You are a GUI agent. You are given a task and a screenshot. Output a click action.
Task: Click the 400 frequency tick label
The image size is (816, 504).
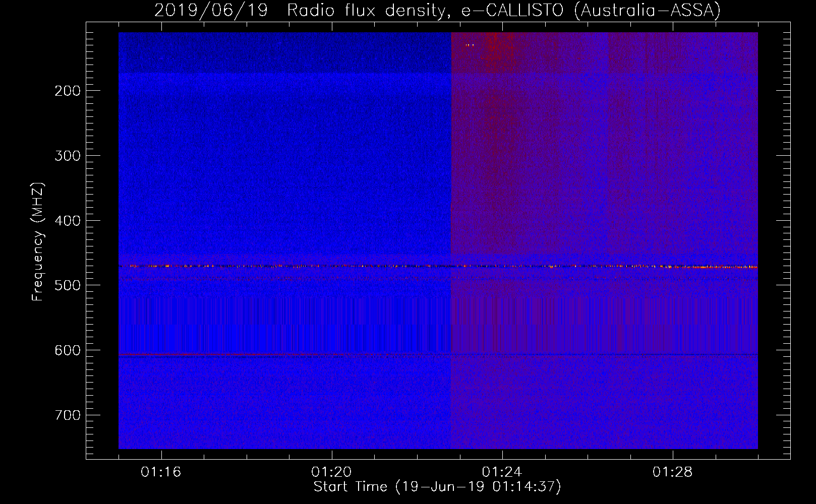68,221
